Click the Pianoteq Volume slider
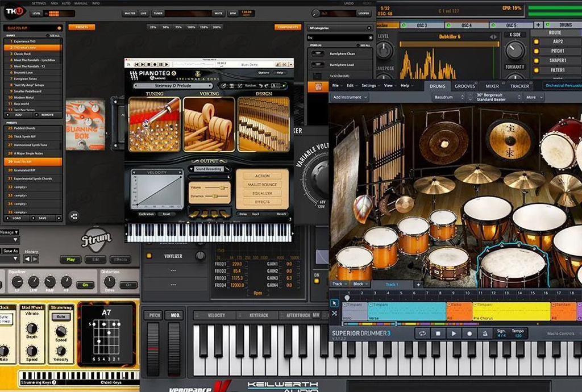Screen dimensions: 582x392 coord(217,187)
